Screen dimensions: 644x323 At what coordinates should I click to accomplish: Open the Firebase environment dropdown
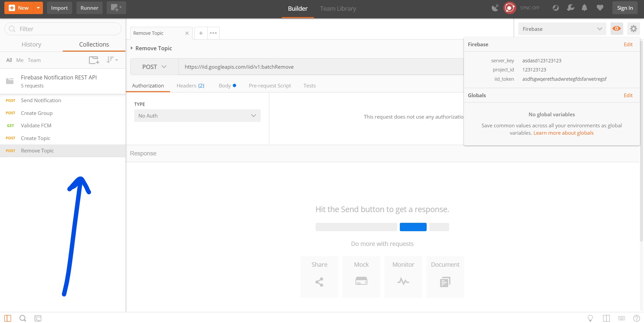coord(562,29)
